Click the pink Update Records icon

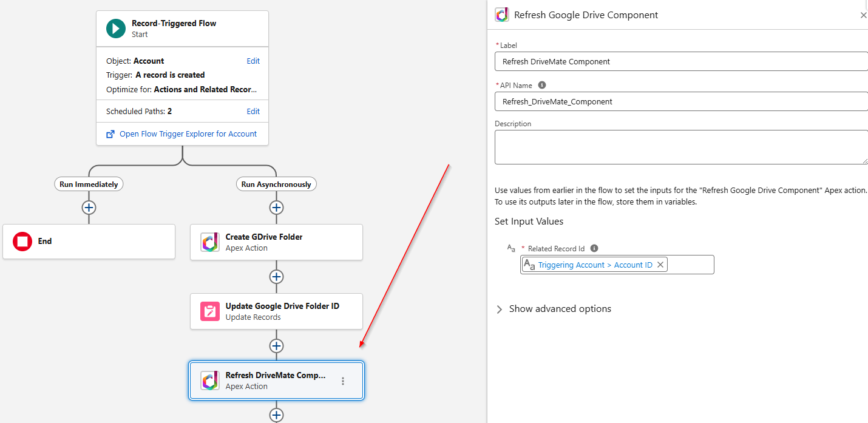(209, 311)
